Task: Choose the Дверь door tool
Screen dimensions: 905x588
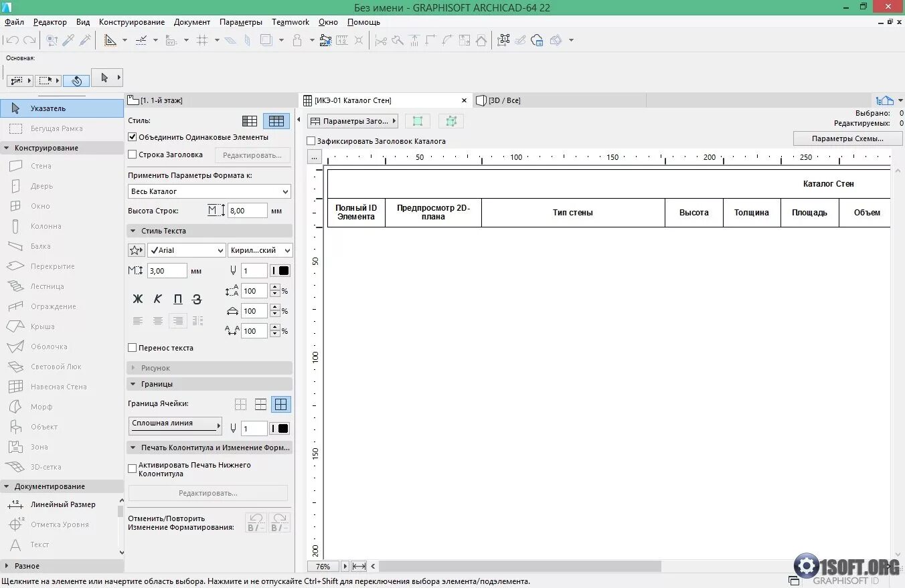Action: (62, 186)
